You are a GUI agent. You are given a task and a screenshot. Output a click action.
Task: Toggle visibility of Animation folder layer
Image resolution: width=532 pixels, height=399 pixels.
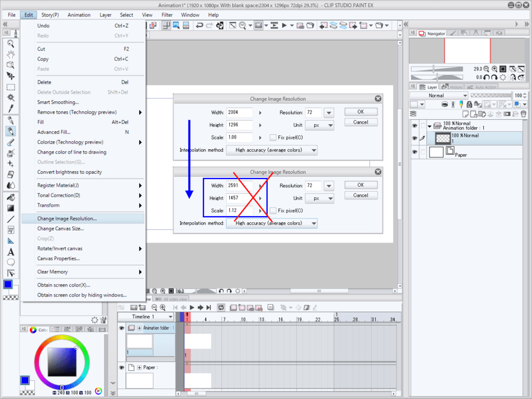[x=415, y=126]
